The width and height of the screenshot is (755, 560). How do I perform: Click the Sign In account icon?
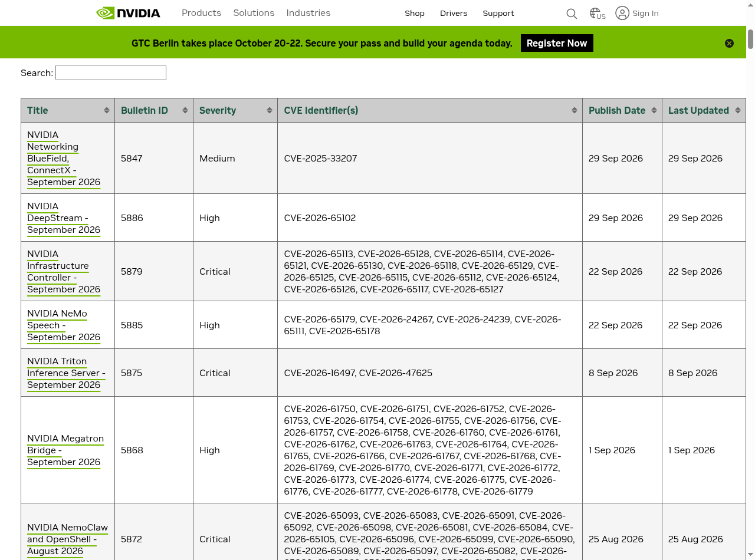(622, 13)
